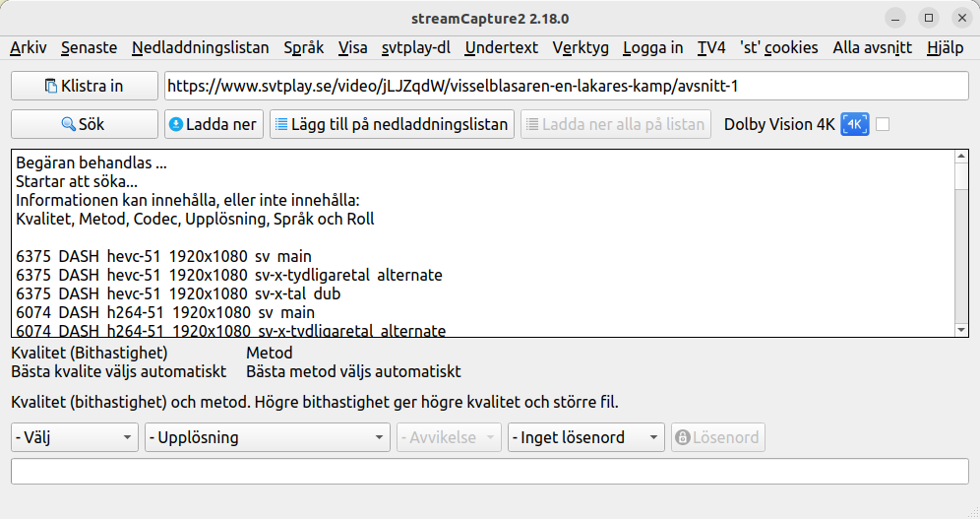Expand the Upplösning dropdown

(268, 437)
